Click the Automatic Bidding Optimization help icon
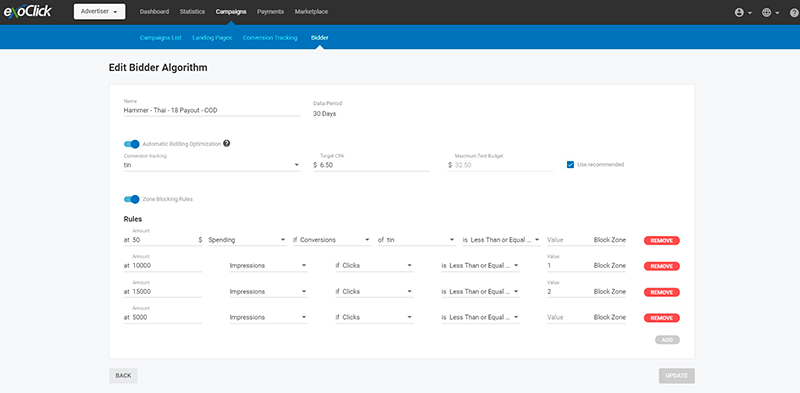Viewport: 800px width, 393px height. pos(227,143)
